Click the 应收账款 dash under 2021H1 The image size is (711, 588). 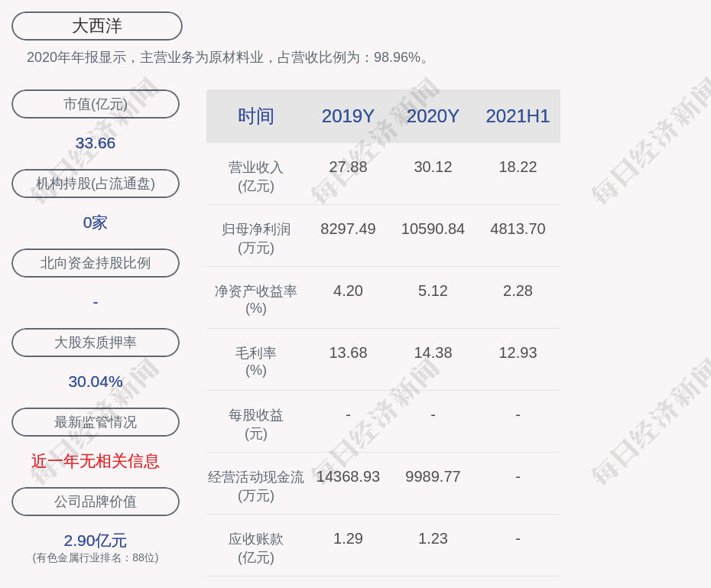coord(518,539)
